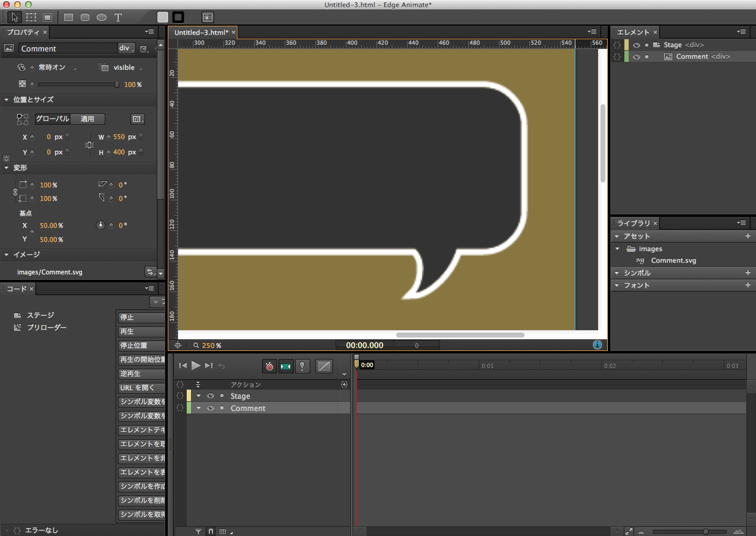The image size is (756, 536).
Task: Toggle the link scale chain icon
Action: (15, 192)
